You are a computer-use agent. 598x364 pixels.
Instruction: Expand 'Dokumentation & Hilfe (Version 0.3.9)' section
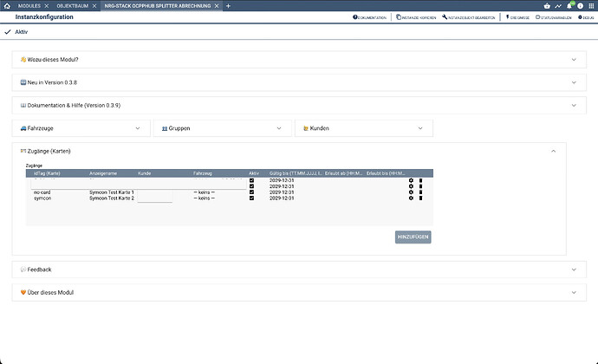click(x=299, y=106)
